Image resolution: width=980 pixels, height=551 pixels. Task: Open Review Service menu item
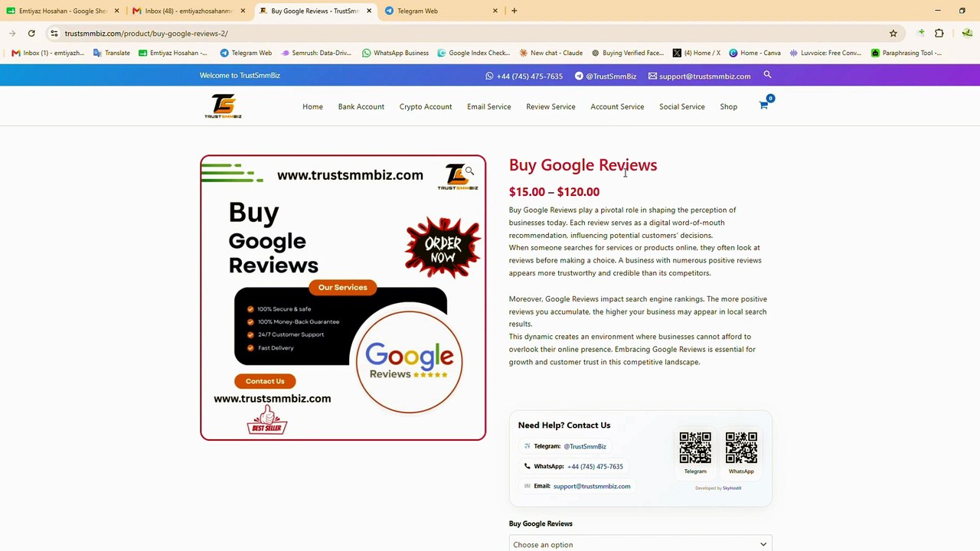click(x=550, y=106)
